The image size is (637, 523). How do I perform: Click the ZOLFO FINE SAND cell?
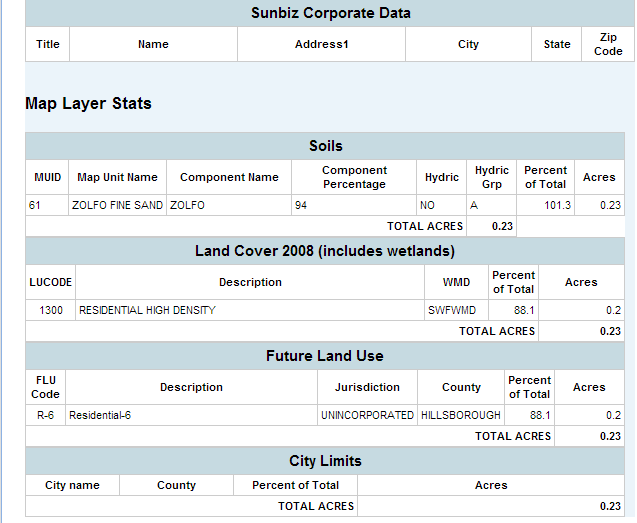117,205
